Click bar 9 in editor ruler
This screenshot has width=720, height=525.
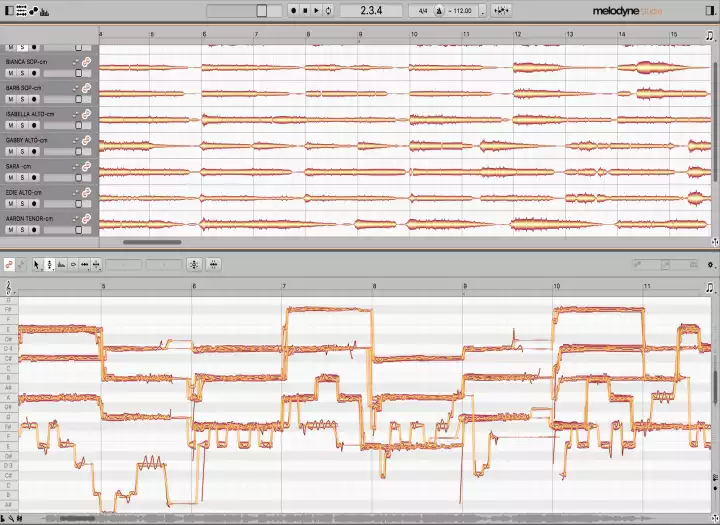pos(465,286)
